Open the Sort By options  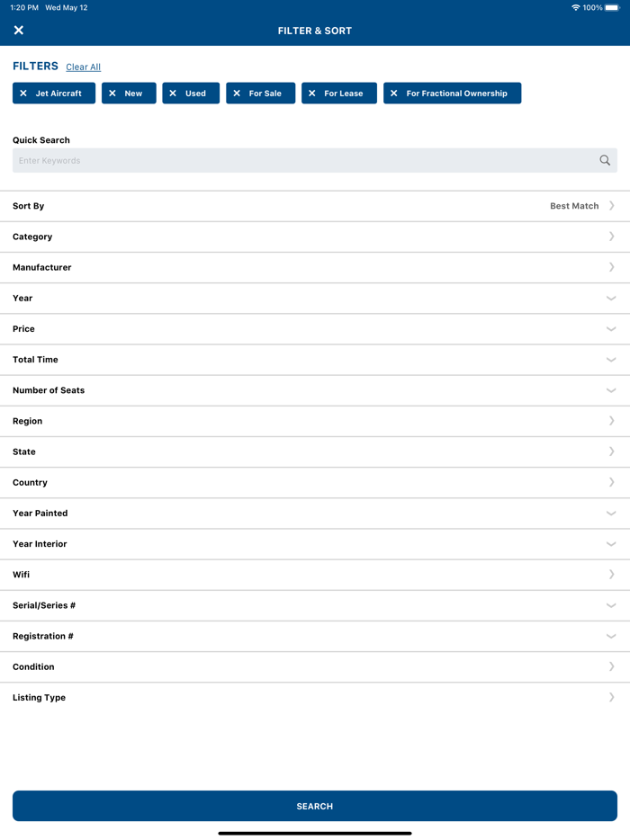pos(315,206)
